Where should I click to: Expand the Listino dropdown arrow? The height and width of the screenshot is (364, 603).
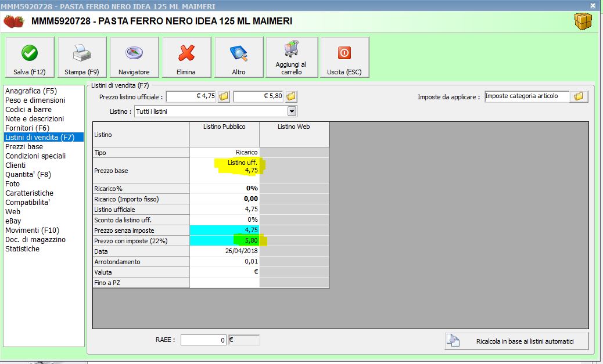[292, 111]
